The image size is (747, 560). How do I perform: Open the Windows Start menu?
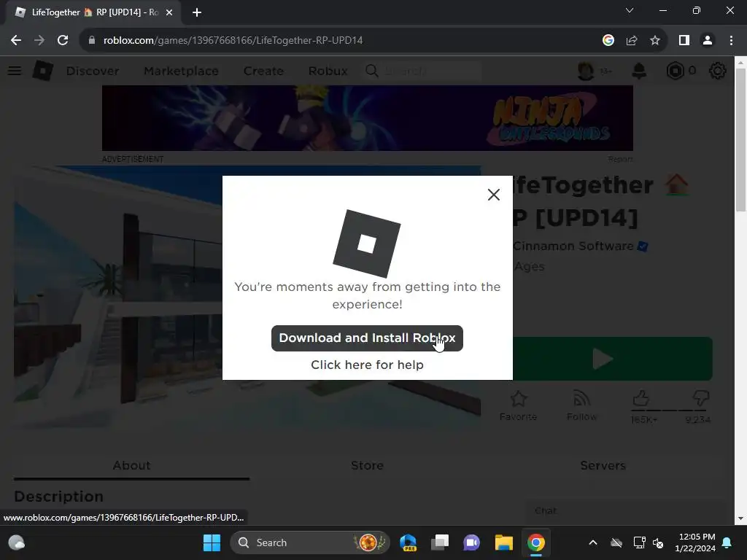212,542
